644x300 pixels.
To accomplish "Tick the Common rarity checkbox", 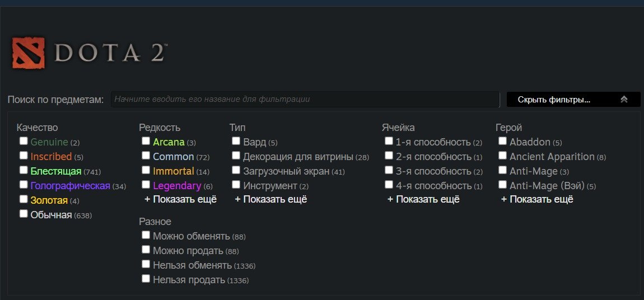I will pos(146,156).
